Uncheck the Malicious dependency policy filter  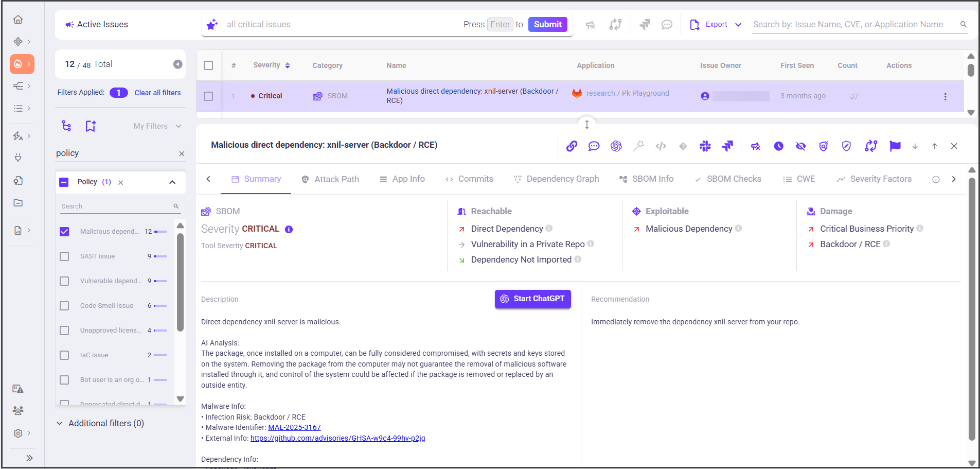coord(64,232)
